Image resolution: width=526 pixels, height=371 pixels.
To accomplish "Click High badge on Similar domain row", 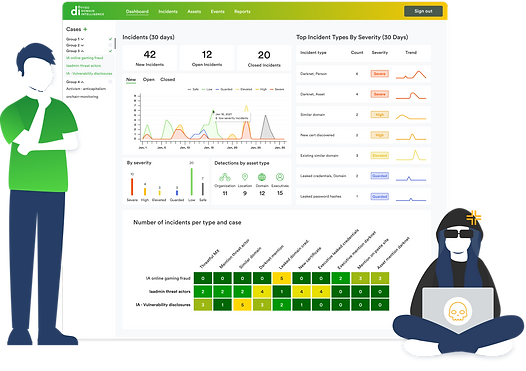I will 379,114.
